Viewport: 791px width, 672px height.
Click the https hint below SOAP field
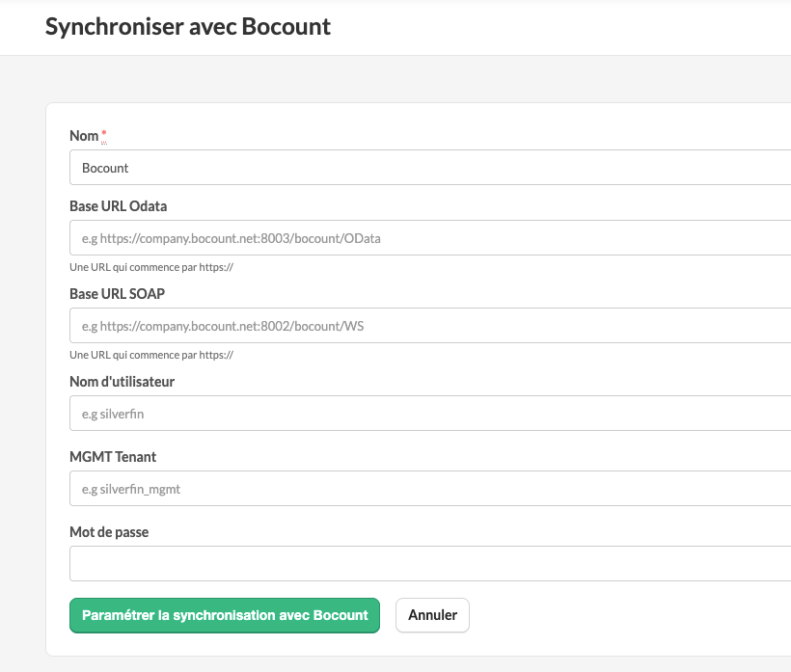click(151, 356)
